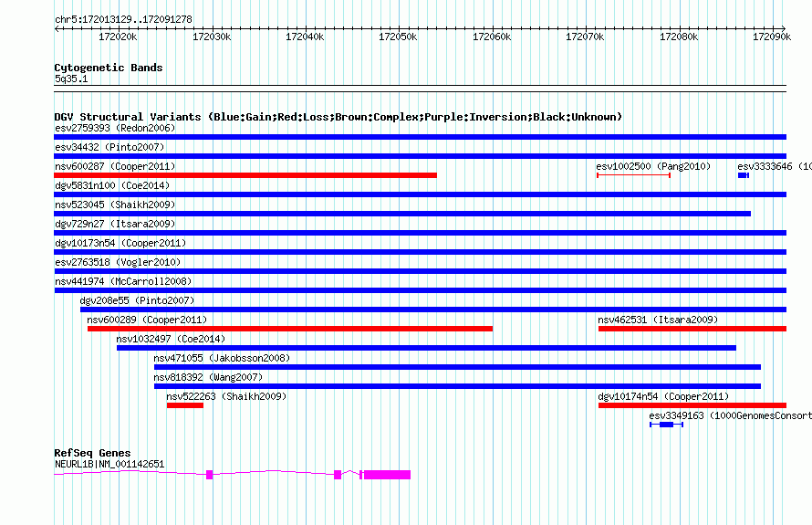Click the 172090k ruler tick label
This screenshot has height=525, width=812.
(772, 37)
